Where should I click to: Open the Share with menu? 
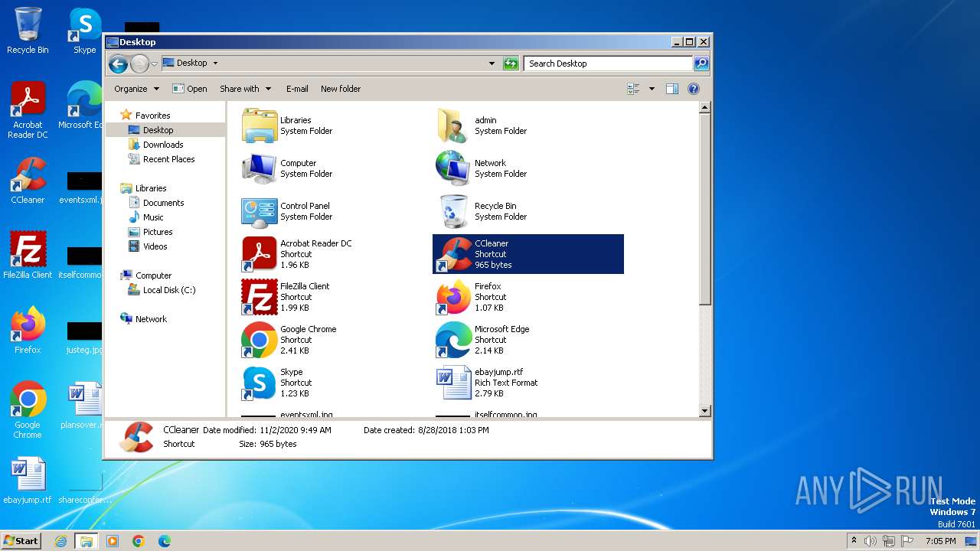[x=245, y=89]
